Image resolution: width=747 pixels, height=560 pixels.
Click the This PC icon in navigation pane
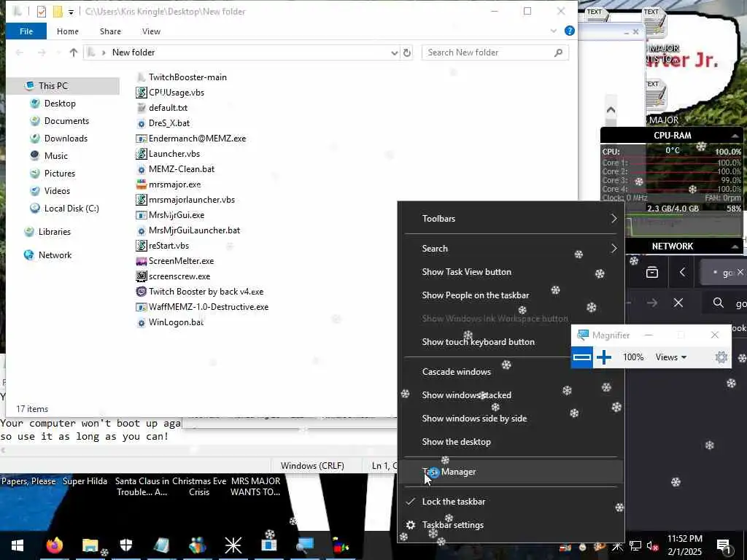pyautogui.click(x=29, y=86)
